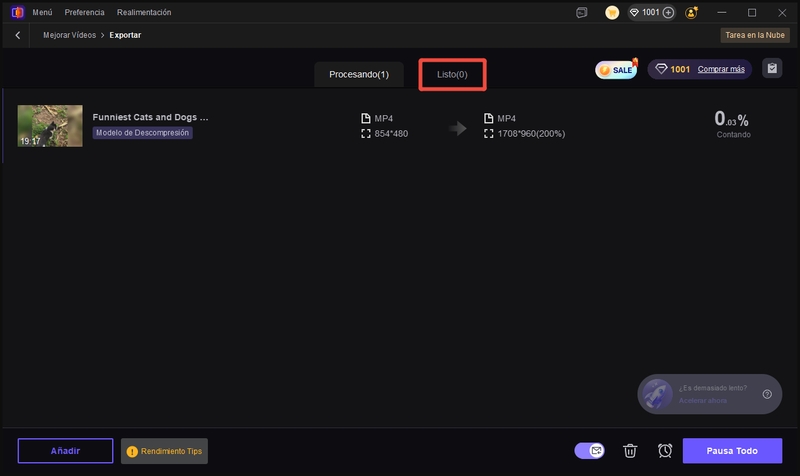Click the alarm clock schedule icon
Image resolution: width=800 pixels, height=476 pixels.
point(665,450)
